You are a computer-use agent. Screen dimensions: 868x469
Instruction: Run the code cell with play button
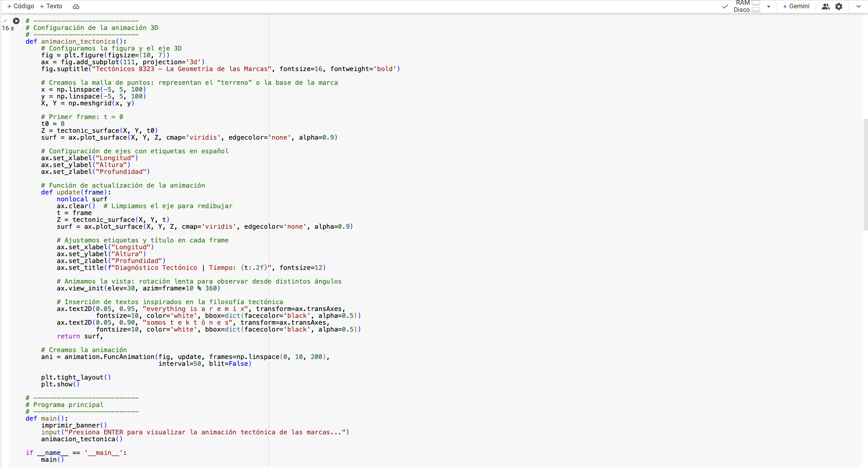(x=16, y=21)
